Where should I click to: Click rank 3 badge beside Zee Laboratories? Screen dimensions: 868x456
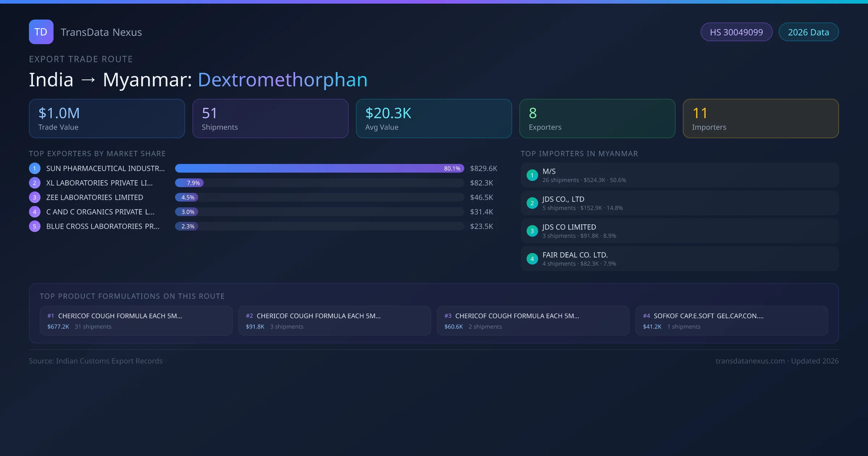click(x=35, y=197)
